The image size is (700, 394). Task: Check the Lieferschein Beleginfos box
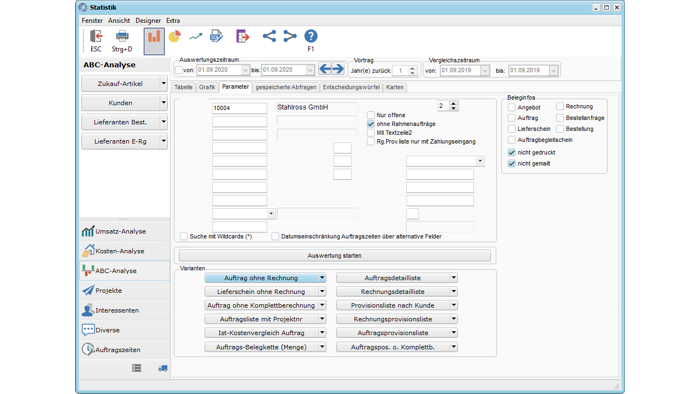512,129
